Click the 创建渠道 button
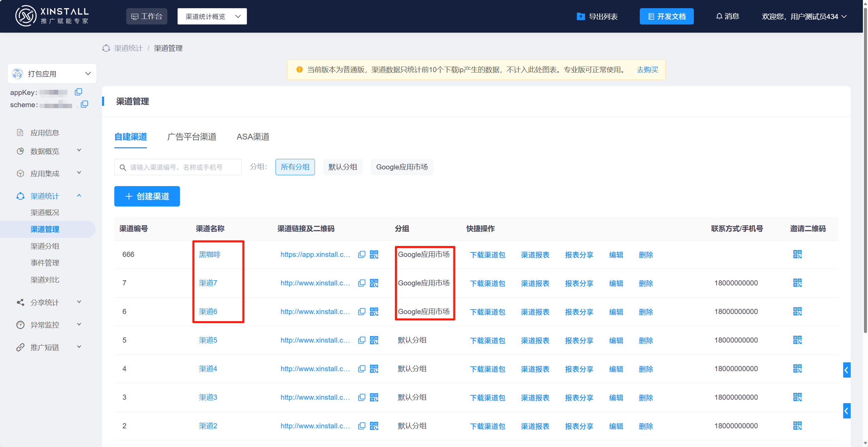 coord(147,196)
